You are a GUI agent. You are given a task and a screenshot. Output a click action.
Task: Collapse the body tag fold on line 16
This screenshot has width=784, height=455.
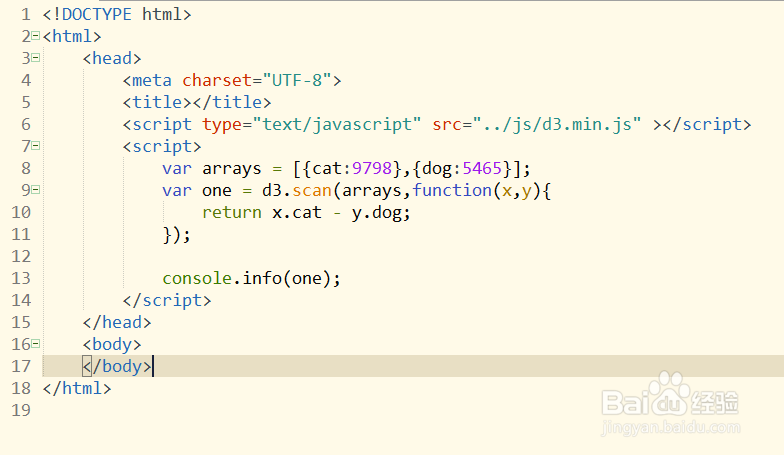point(36,344)
